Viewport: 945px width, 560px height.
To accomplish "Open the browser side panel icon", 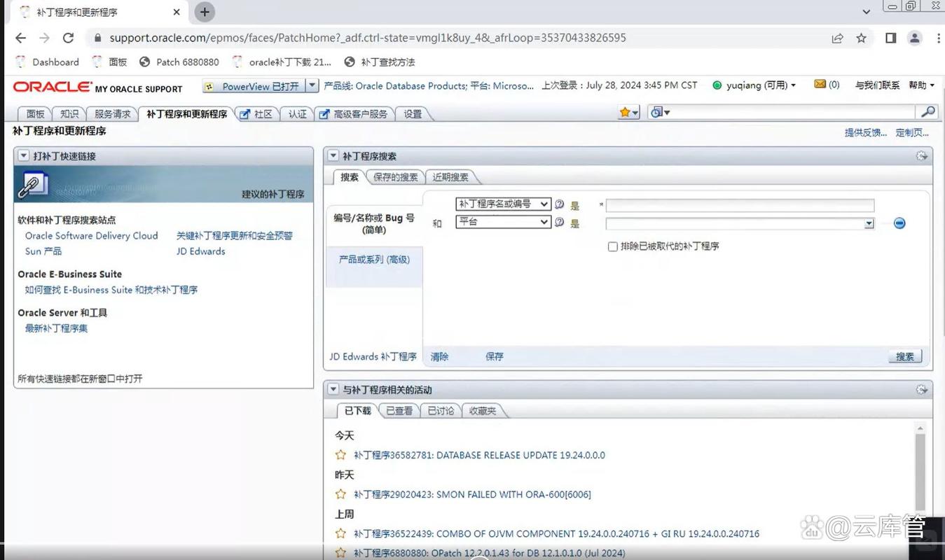I will tap(890, 38).
